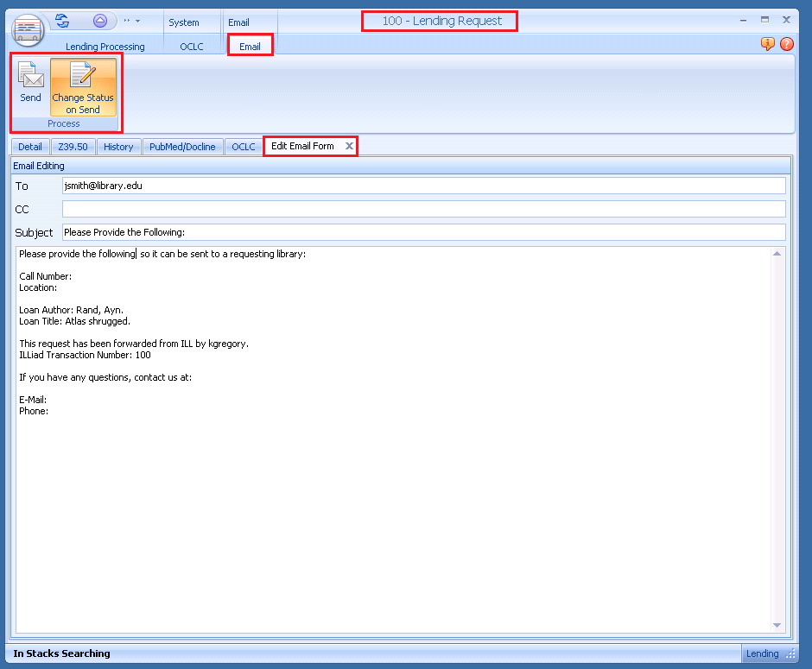This screenshot has height=669, width=812.
Task: Open the ILLiad application menu orb
Action: click(x=29, y=30)
